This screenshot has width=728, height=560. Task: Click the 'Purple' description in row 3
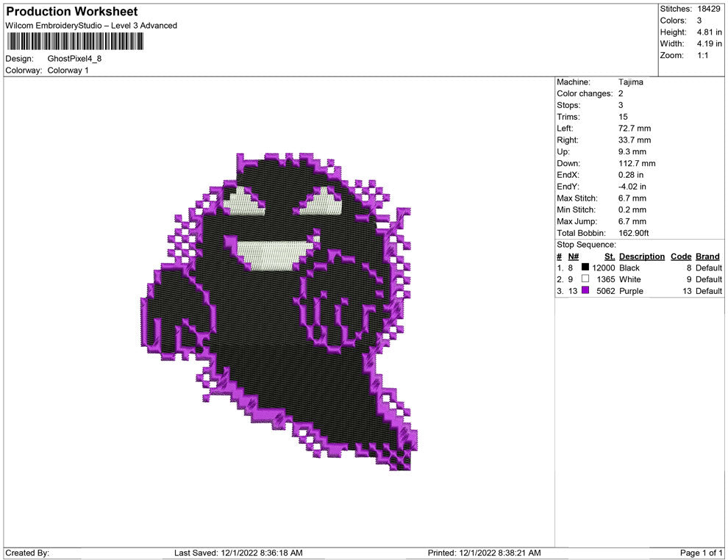(x=631, y=291)
